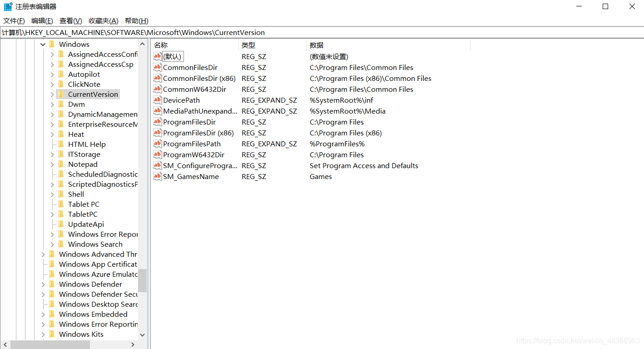
Task: Select the ClickNote key
Action: tap(84, 84)
